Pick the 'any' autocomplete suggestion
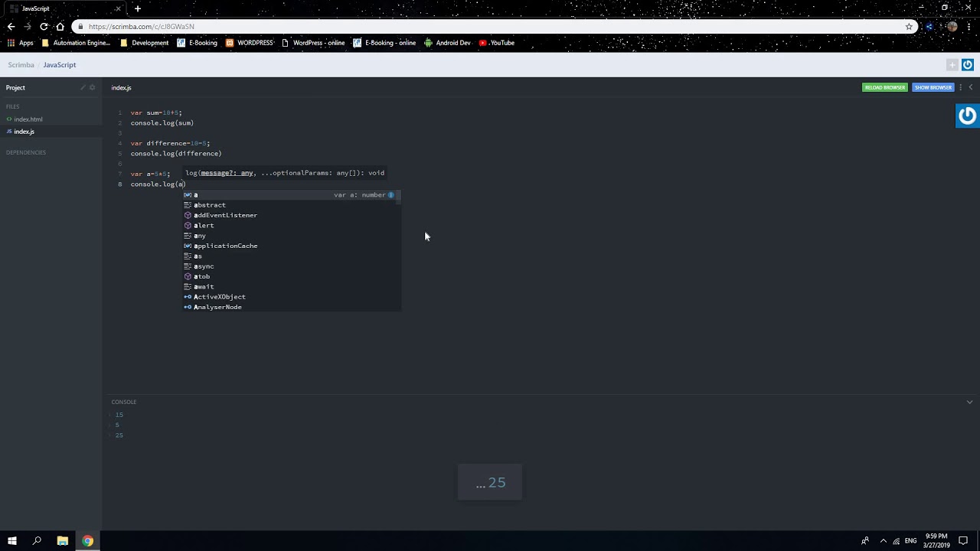Image resolution: width=980 pixels, height=551 pixels. pyautogui.click(x=291, y=236)
